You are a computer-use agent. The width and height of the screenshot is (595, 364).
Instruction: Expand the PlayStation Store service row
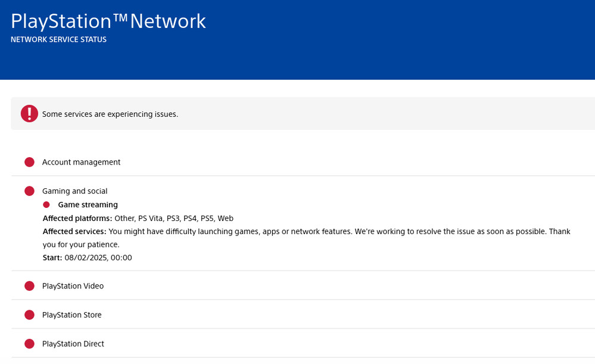[71, 315]
